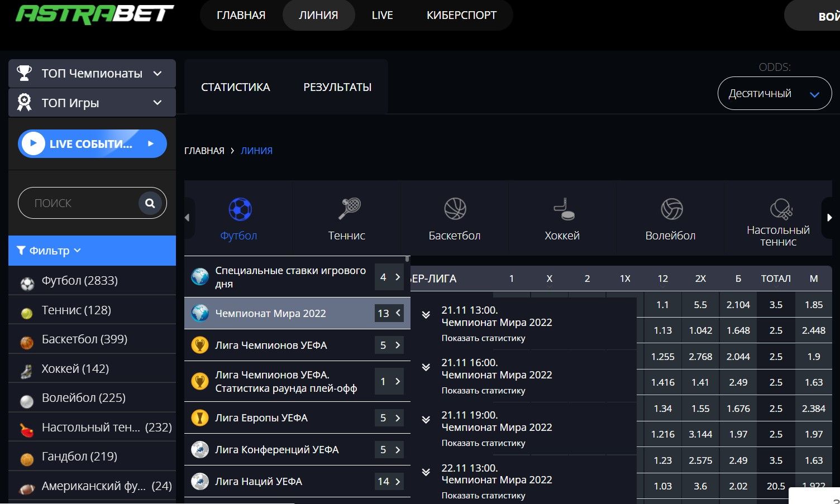Click the handball icon for Гандбол (219)
The height and width of the screenshot is (504, 840).
pos(27,459)
